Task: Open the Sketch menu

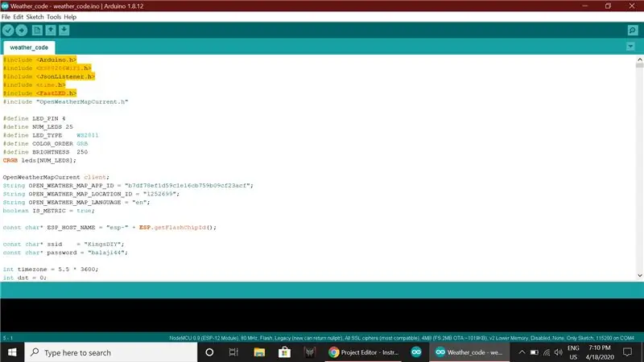Action: click(x=35, y=17)
